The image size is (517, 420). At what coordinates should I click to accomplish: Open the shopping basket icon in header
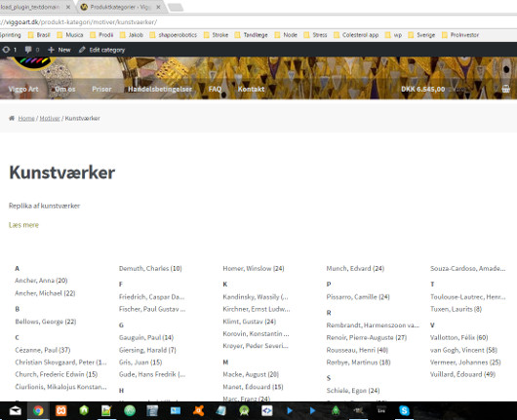pyautogui.click(x=505, y=89)
